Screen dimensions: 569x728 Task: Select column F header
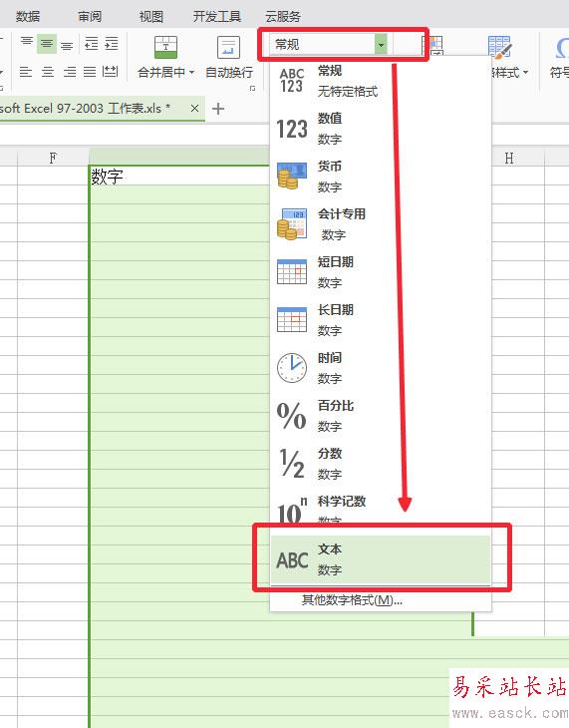coord(53,159)
